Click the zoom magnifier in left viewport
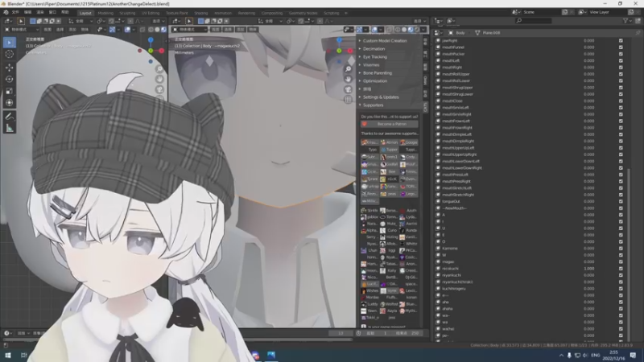 pyautogui.click(x=159, y=69)
